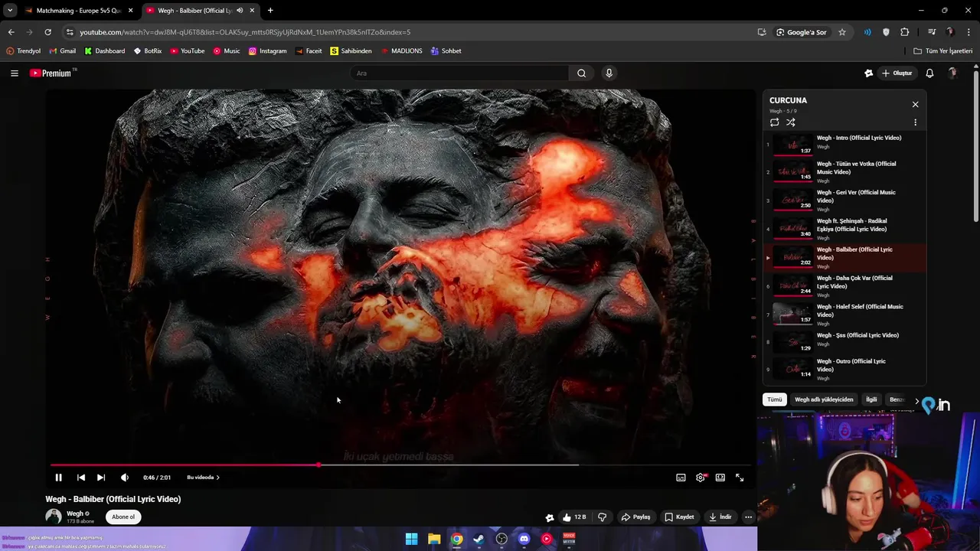Open the Windows Start menu
Image resolution: width=980 pixels, height=551 pixels.
click(412, 539)
